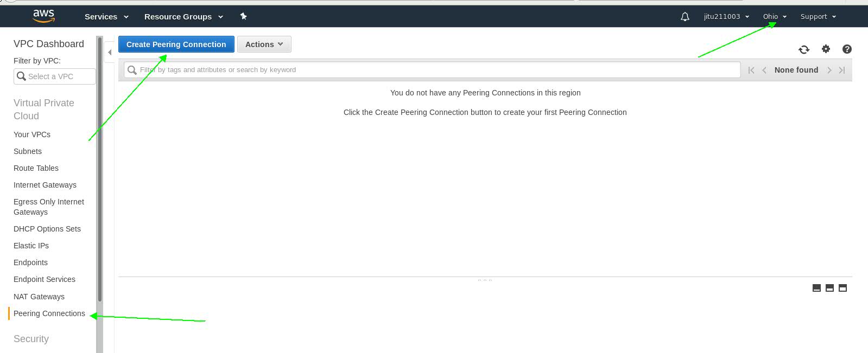
Task: Go to last page of results
Action: coord(842,70)
